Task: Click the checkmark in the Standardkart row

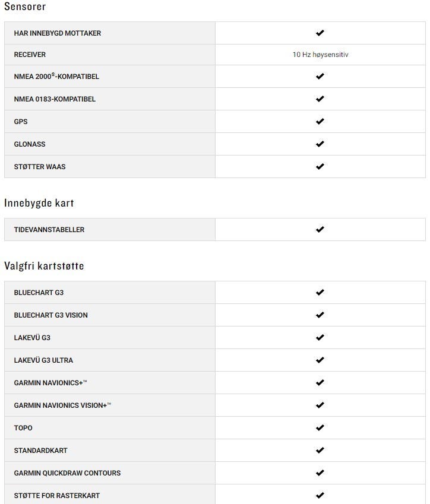Action: [x=320, y=451]
